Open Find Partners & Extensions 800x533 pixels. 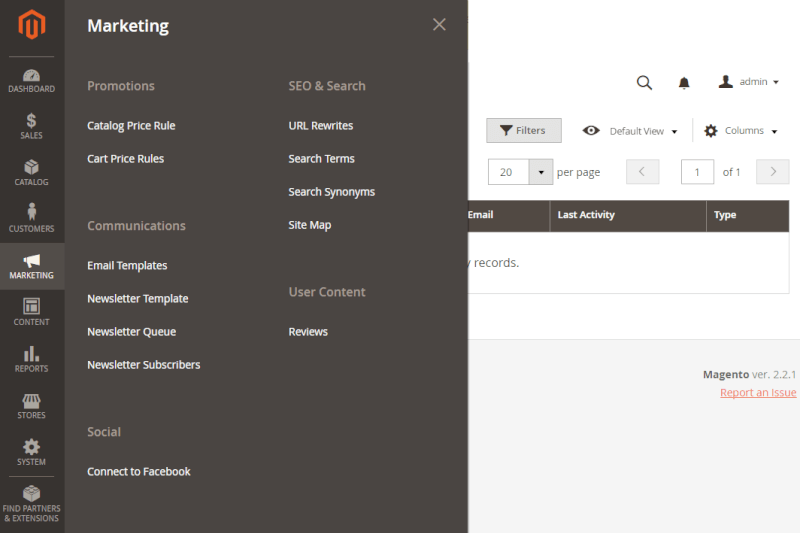point(32,504)
